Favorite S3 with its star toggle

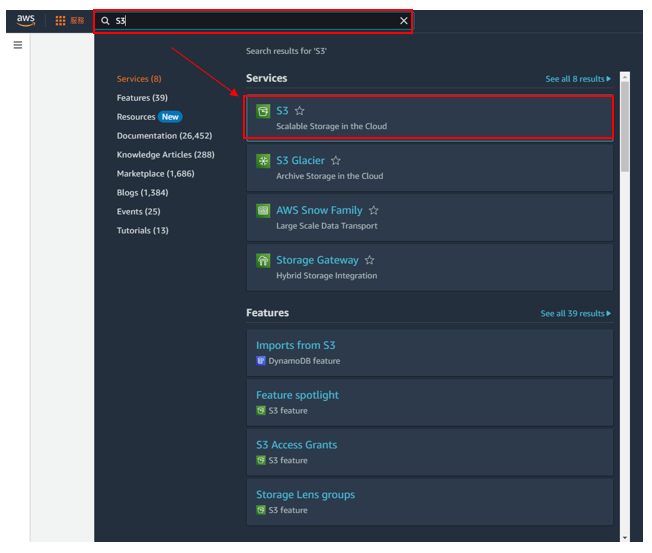coord(299,111)
